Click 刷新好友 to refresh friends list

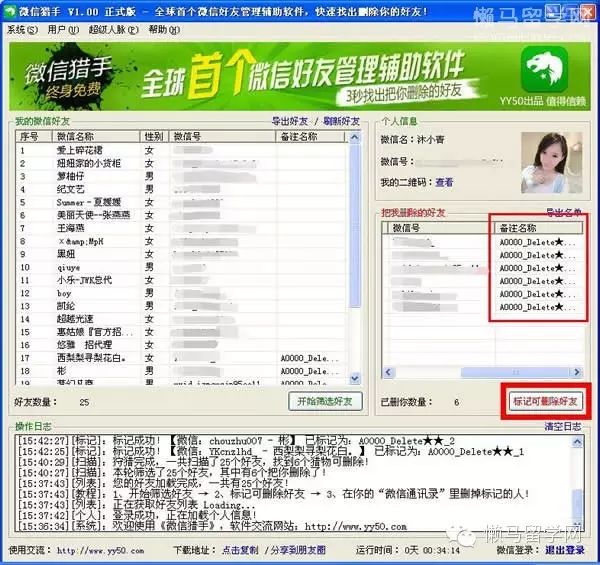[x=340, y=121]
